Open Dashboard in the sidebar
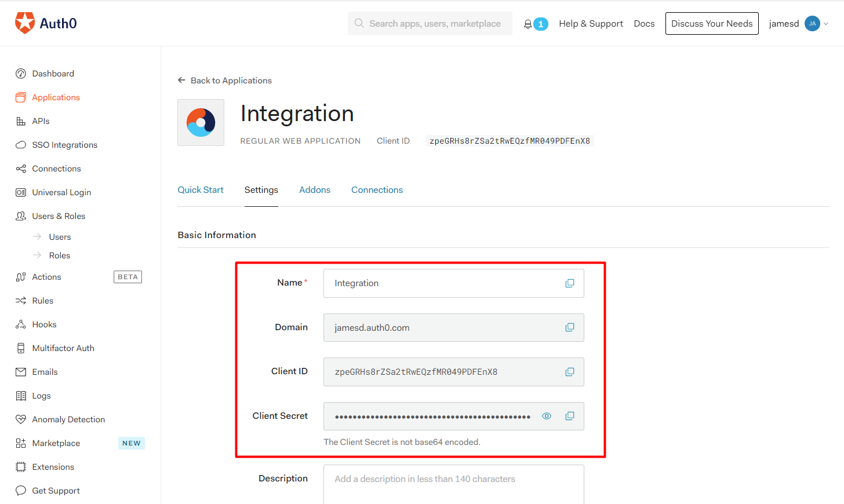This screenshot has height=504, width=844. point(53,74)
